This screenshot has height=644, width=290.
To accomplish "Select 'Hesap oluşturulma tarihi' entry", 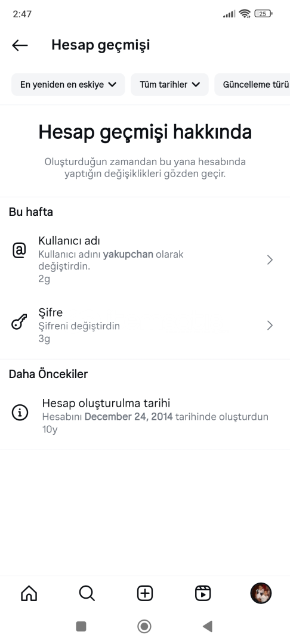I will 145,416.
